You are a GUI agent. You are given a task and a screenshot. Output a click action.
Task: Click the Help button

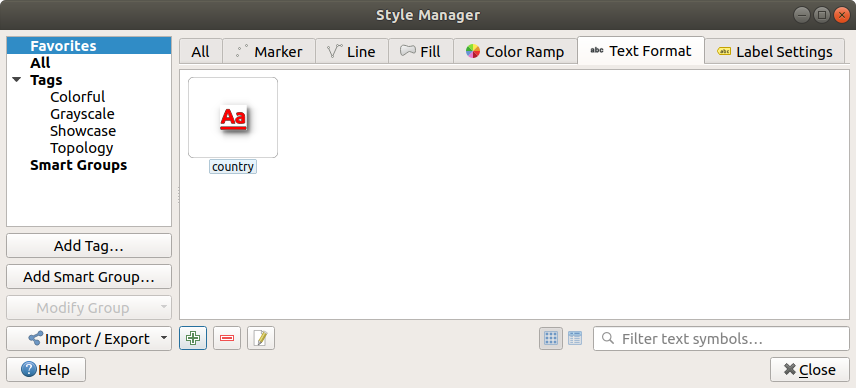click(46, 369)
